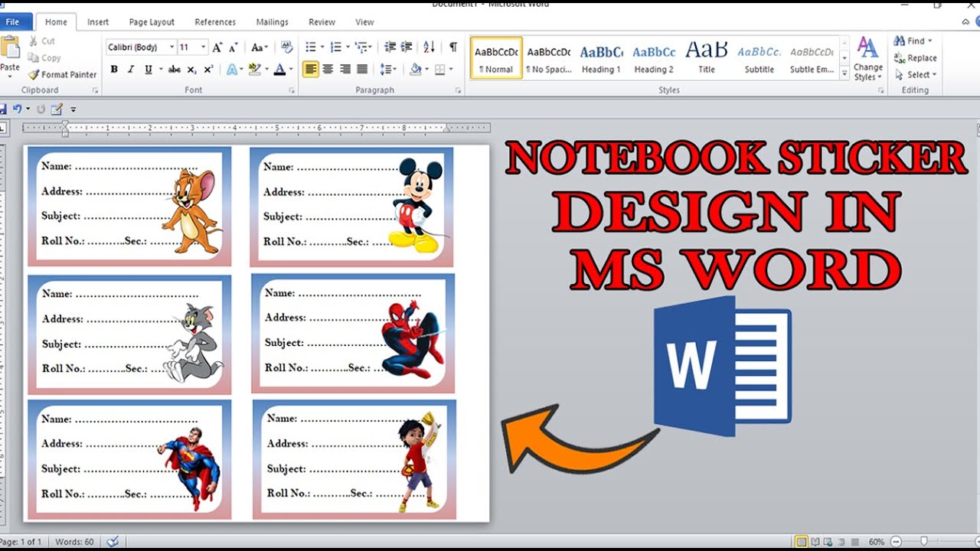Switch to the Page Layout tab

pos(152,22)
